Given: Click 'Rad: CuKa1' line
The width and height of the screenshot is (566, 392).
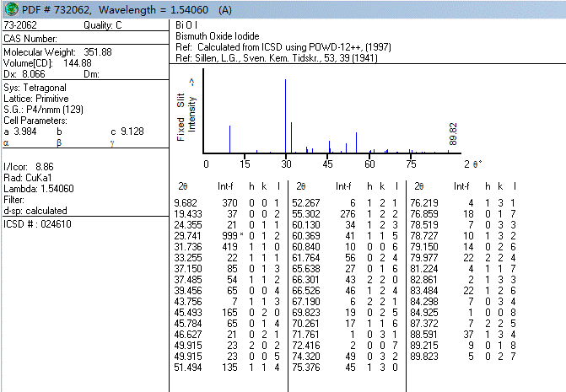Looking at the screenshot, I should click(x=28, y=177).
